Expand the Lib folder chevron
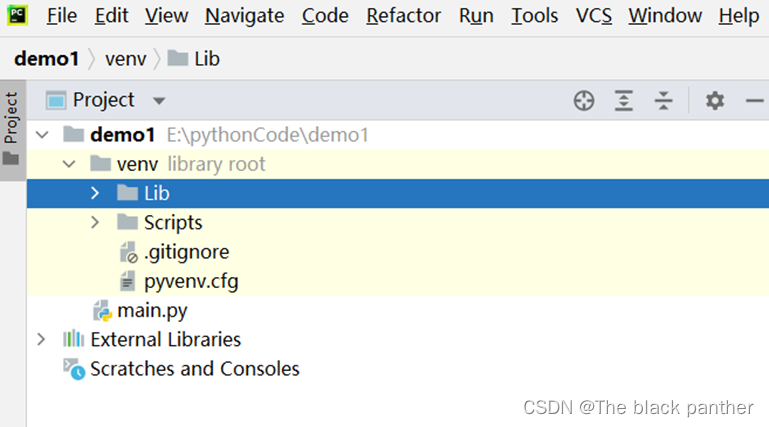Screen dimensions: 769x427 coord(95,193)
